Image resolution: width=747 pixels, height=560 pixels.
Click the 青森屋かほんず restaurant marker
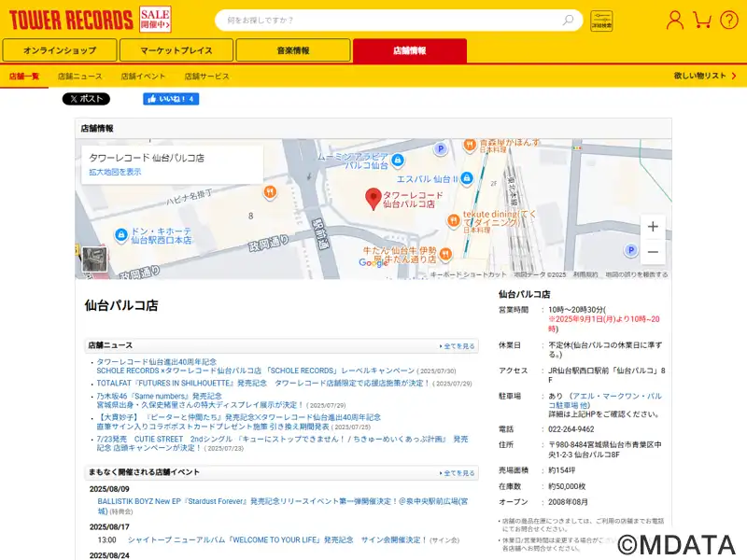point(470,145)
